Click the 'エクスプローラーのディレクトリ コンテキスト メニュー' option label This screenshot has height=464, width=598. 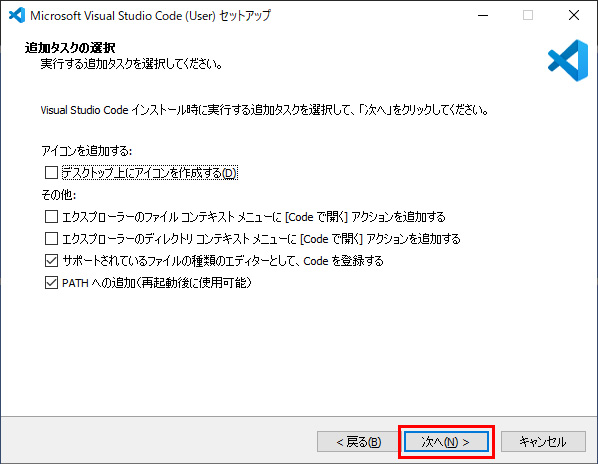[x=261, y=239]
